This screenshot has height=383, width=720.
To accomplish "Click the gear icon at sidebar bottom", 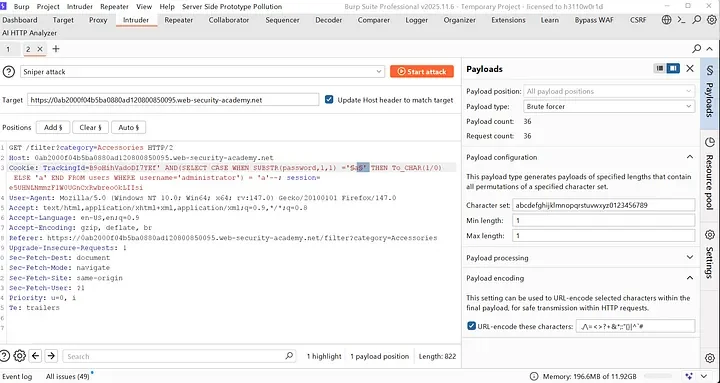I will (709, 358).
